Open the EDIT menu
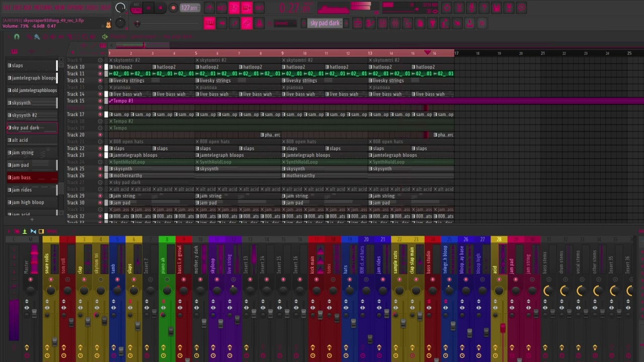 [18, 8]
